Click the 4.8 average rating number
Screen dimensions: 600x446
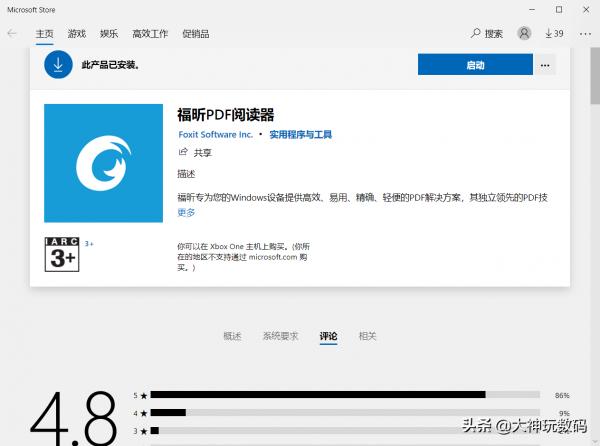[x=73, y=419]
